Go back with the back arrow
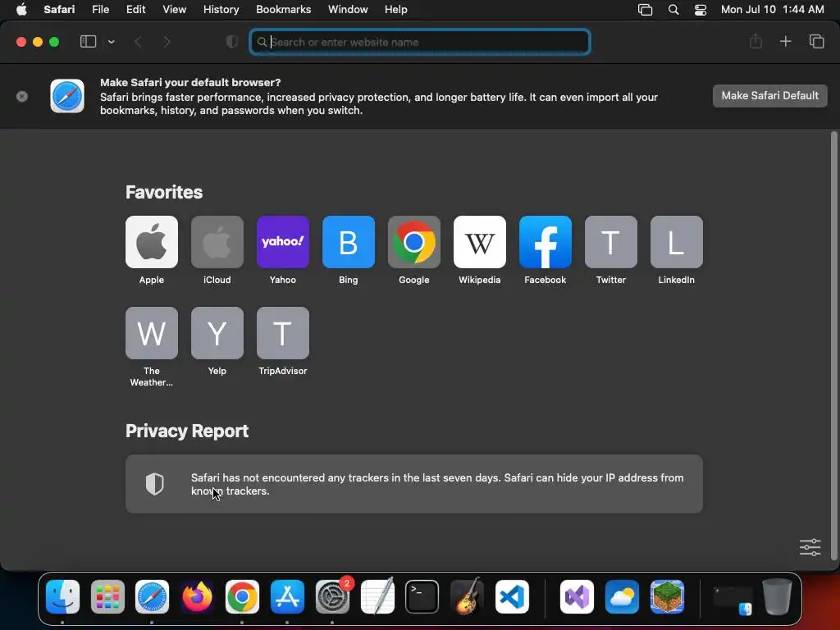This screenshot has height=630, width=840. (138, 42)
